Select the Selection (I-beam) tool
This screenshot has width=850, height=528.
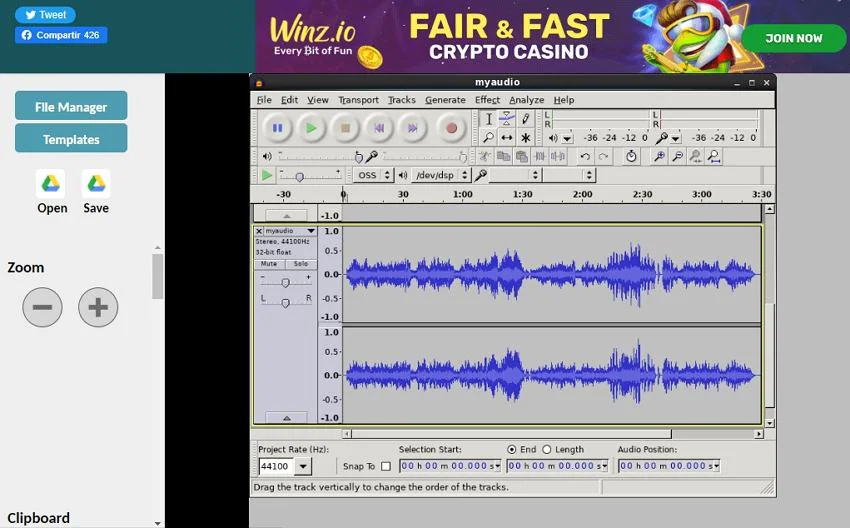(488, 119)
